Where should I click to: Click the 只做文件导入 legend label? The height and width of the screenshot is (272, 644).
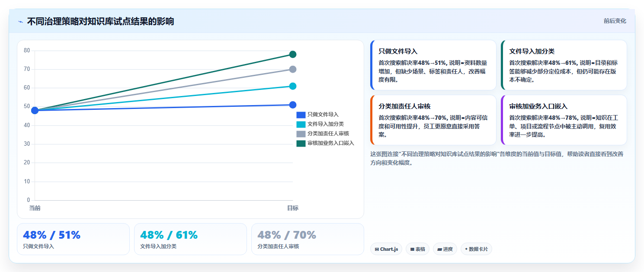click(x=323, y=115)
